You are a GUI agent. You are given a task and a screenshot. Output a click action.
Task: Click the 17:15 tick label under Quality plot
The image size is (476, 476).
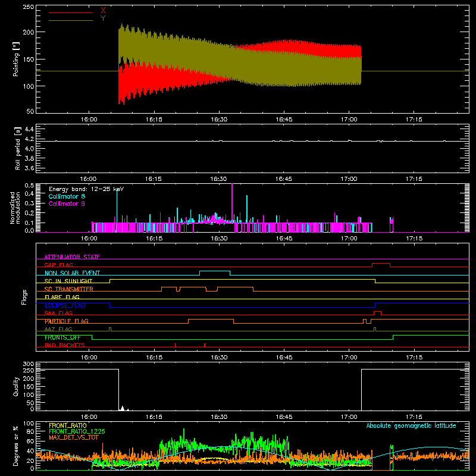(414, 417)
